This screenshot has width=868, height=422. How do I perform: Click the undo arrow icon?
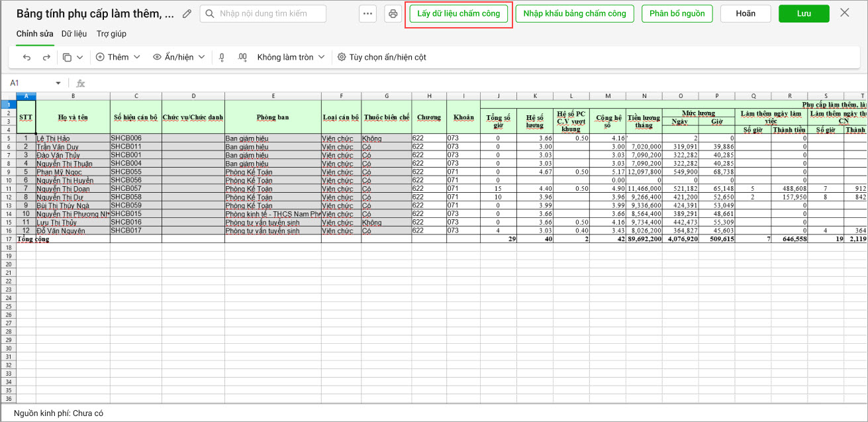tap(27, 58)
